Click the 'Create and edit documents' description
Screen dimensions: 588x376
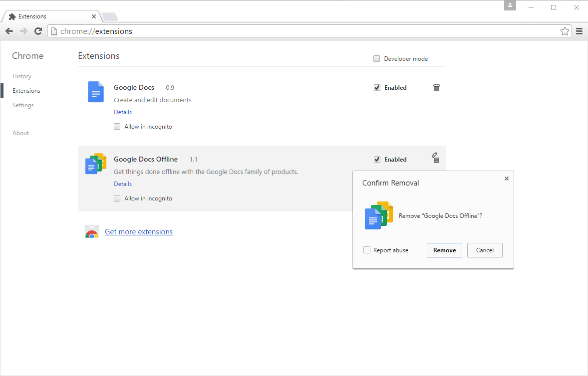click(x=153, y=100)
